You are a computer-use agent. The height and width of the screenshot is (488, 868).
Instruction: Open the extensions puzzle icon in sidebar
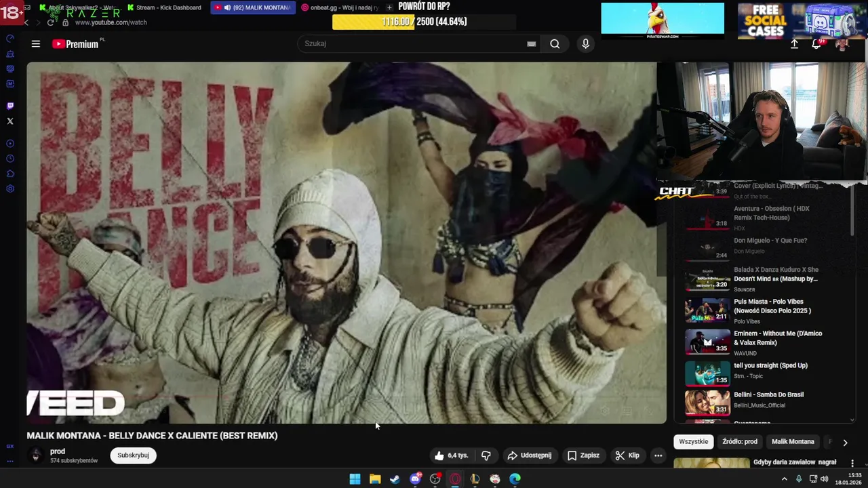click(x=9, y=174)
